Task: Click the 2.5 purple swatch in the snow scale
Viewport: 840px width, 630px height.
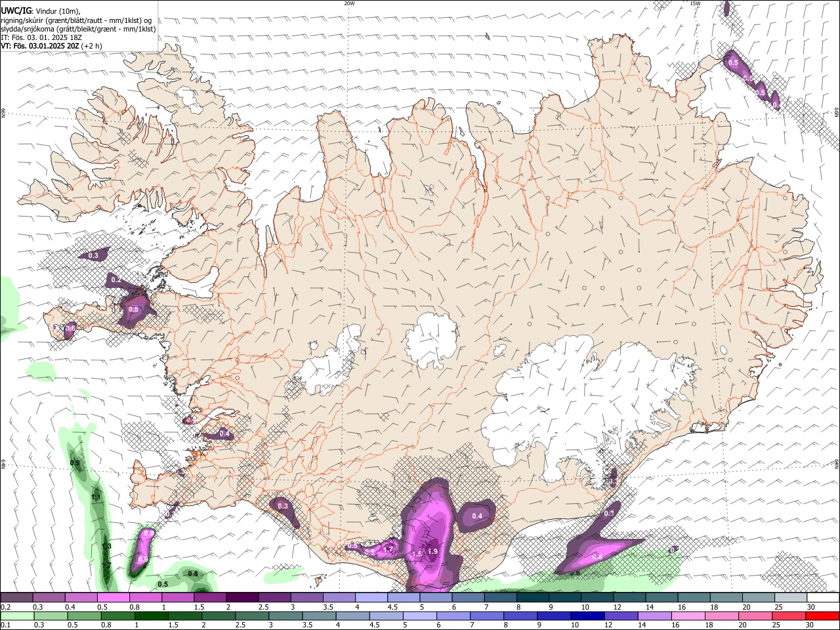Action: 274,597
